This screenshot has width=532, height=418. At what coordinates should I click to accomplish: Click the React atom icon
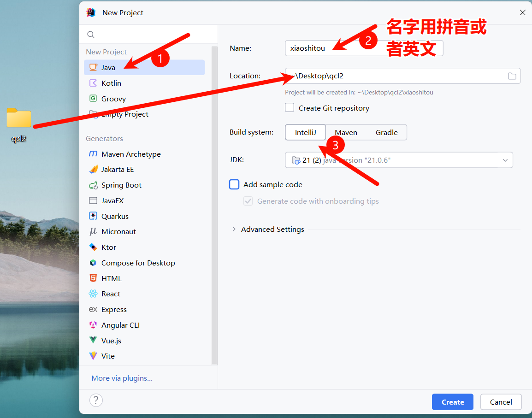[x=93, y=294]
